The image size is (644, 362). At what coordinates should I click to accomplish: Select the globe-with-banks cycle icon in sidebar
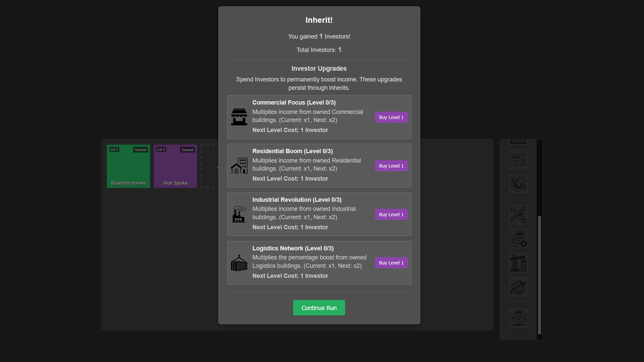click(x=519, y=184)
